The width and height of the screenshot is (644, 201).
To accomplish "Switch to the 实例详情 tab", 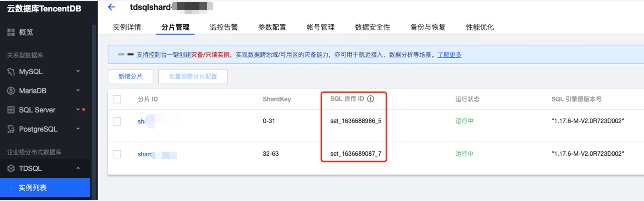I will [127, 27].
